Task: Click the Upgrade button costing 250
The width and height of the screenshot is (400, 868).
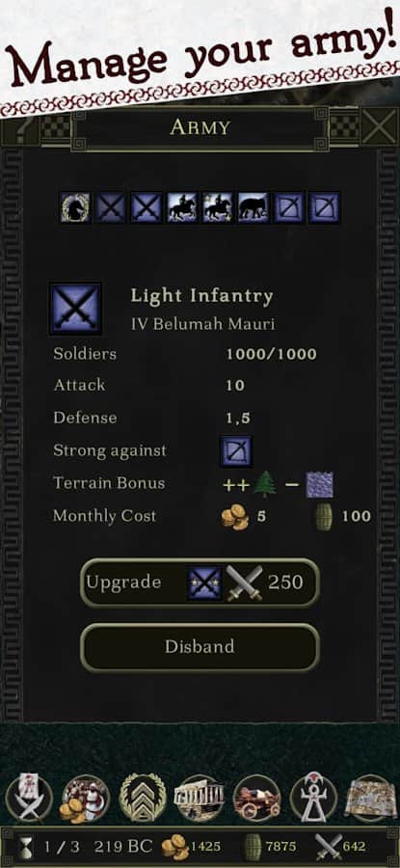Action: tap(200, 583)
